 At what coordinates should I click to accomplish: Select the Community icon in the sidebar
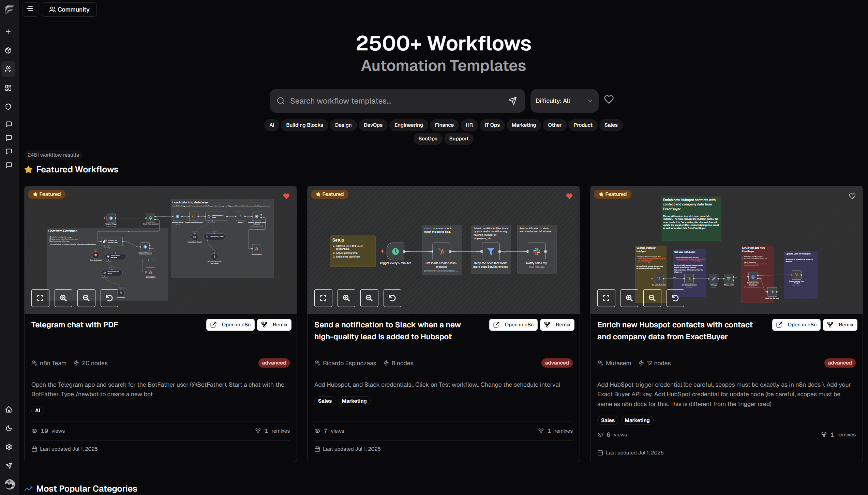point(9,69)
